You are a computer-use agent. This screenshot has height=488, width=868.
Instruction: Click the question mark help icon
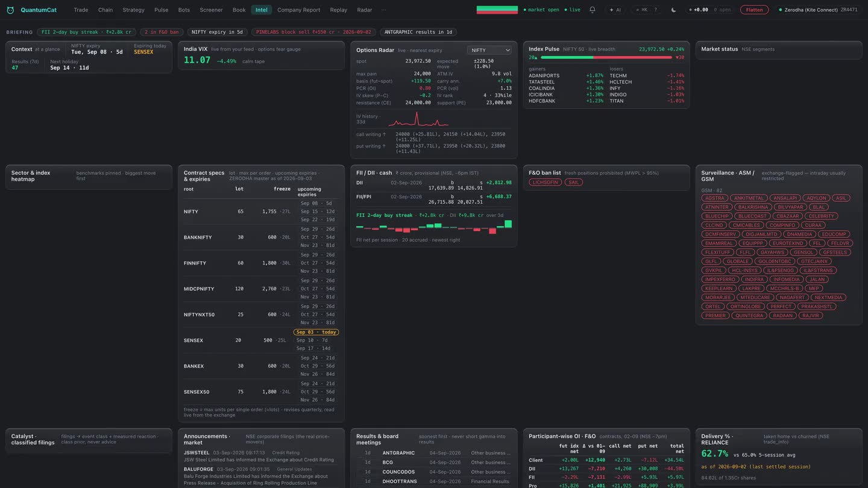coord(656,10)
